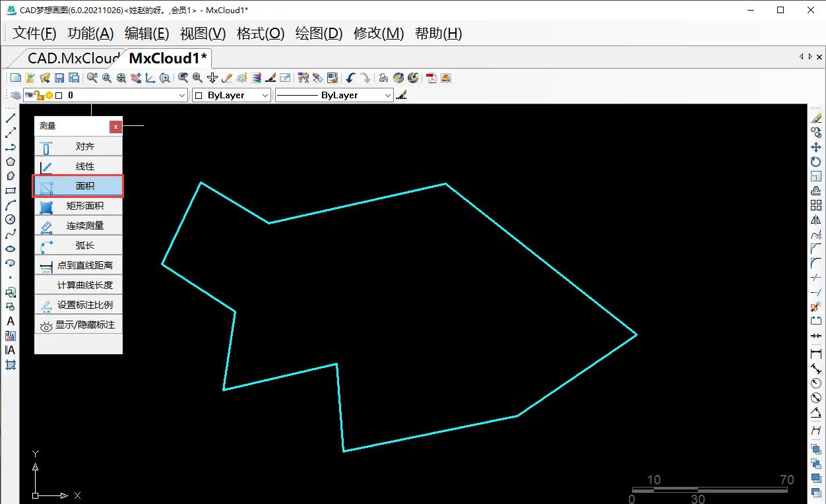The image size is (826, 504).
Task: Click the 点到直线距离 button
Action: point(79,265)
